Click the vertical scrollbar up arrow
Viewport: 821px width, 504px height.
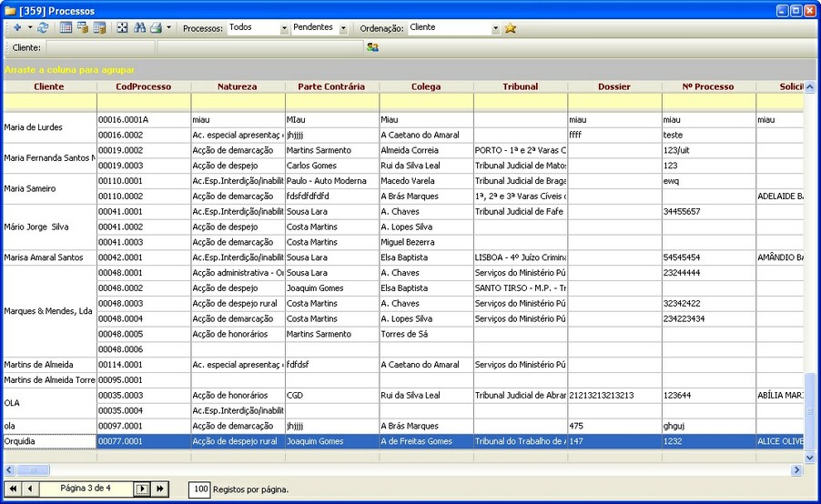click(x=809, y=86)
